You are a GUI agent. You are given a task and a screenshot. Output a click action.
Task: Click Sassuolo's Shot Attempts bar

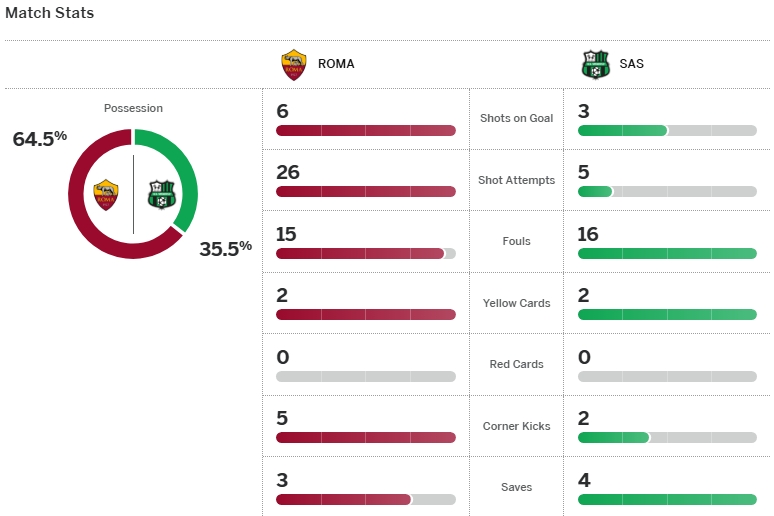click(667, 191)
